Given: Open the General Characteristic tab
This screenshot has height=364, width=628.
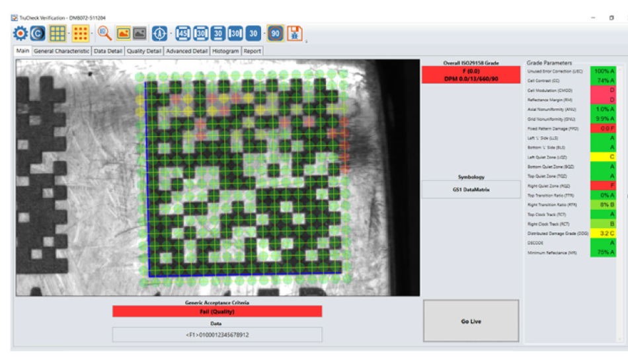Looking at the screenshot, I should [61, 52].
